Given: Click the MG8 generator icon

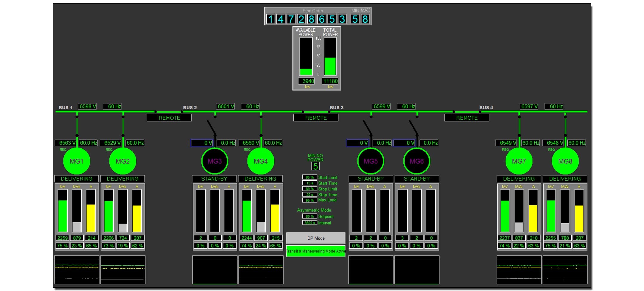Looking at the screenshot, I should 565,161.
